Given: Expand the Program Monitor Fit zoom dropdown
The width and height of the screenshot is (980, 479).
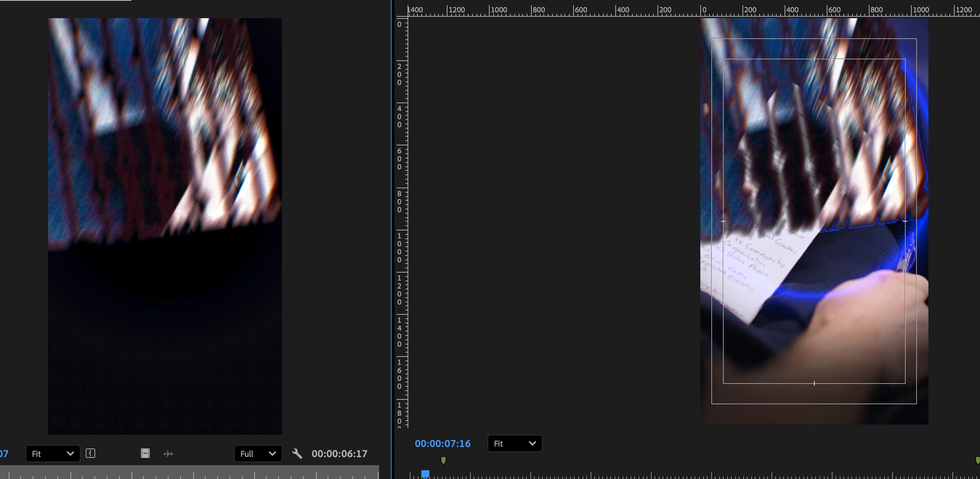Looking at the screenshot, I should (x=515, y=443).
